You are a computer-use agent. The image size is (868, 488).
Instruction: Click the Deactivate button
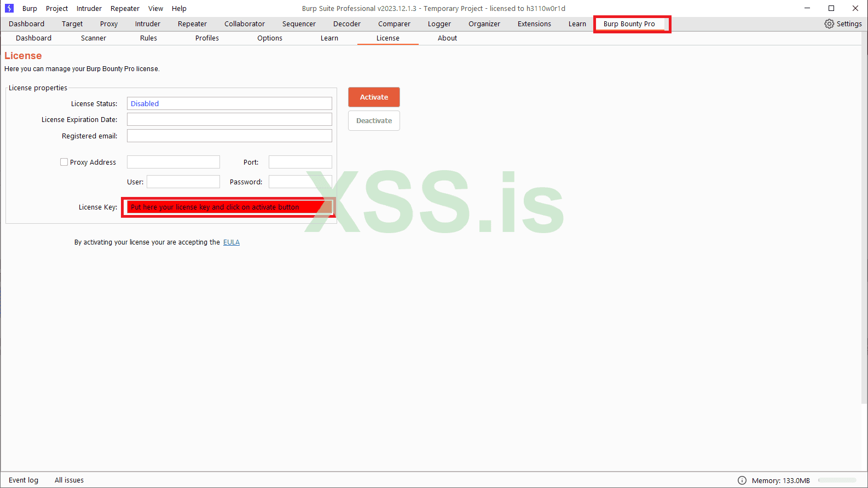(x=374, y=121)
